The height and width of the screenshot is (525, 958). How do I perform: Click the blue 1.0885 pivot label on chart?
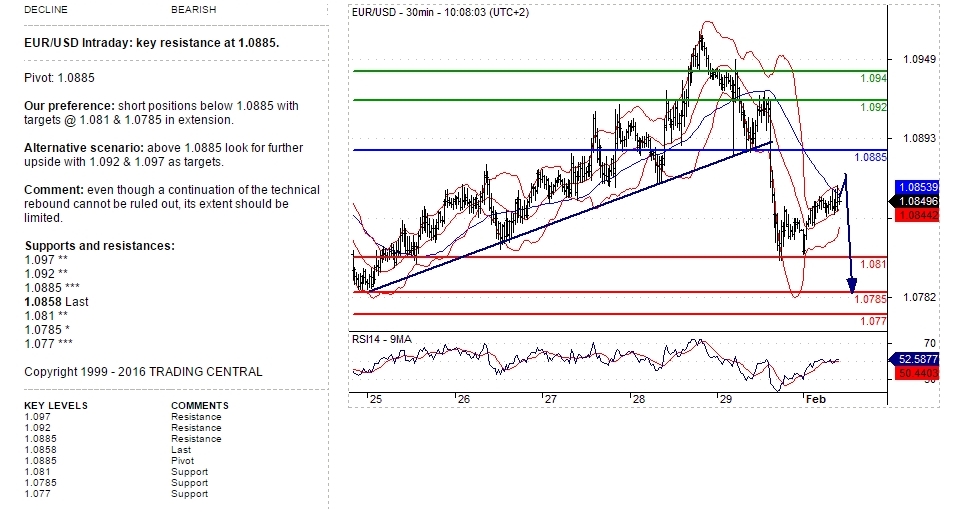(869, 157)
